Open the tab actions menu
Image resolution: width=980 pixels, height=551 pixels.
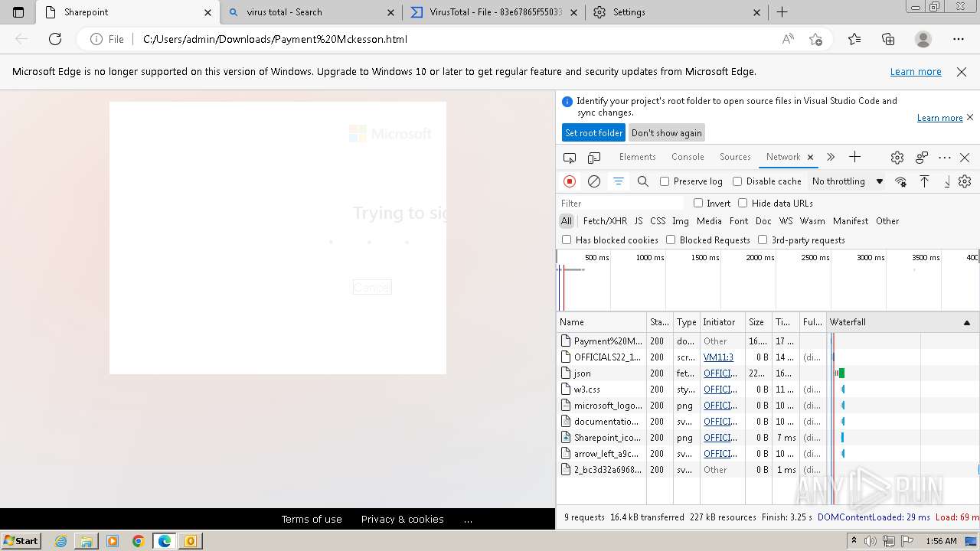(18, 12)
